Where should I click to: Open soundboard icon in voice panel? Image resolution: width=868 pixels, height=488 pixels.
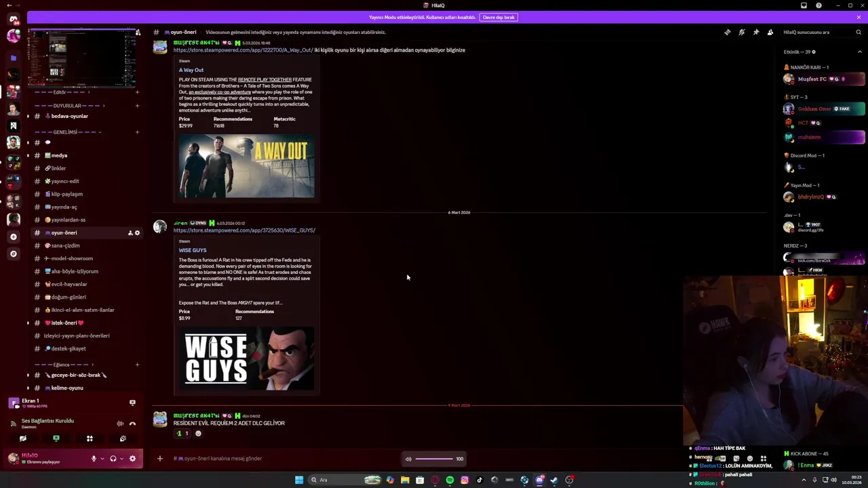(x=123, y=439)
